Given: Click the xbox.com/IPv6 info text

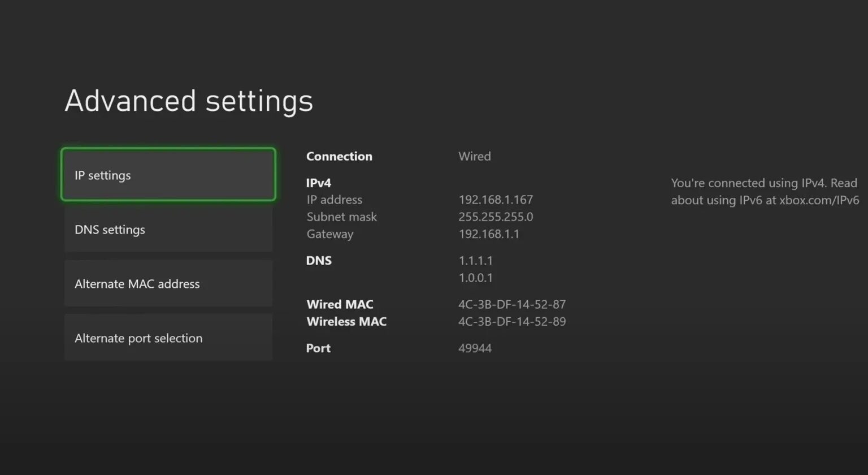Looking at the screenshot, I should (x=765, y=192).
